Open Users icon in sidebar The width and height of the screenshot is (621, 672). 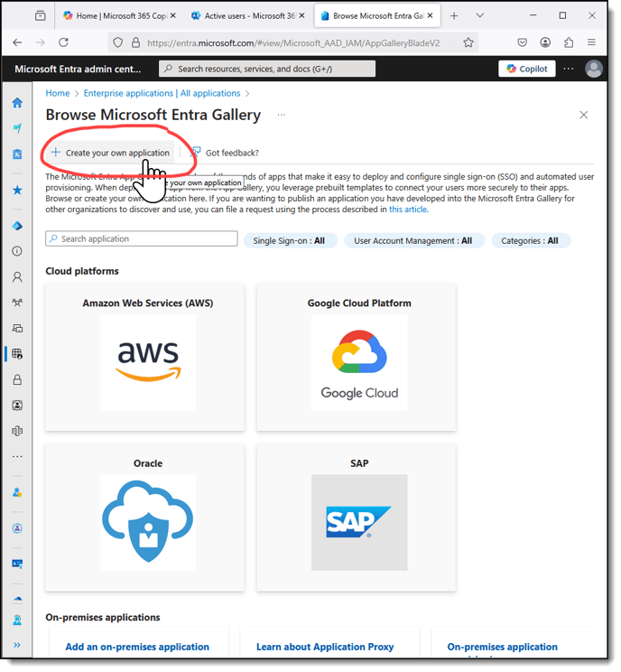(x=17, y=277)
